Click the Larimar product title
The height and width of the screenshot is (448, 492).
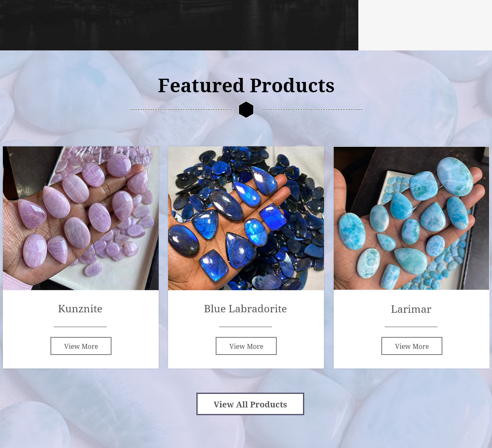point(411,309)
